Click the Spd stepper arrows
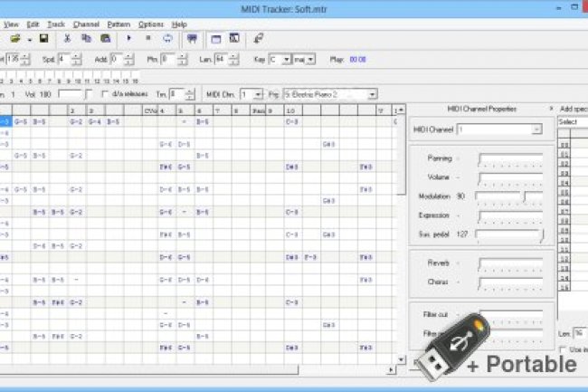The width and height of the screenshot is (588, 392). tap(77, 59)
